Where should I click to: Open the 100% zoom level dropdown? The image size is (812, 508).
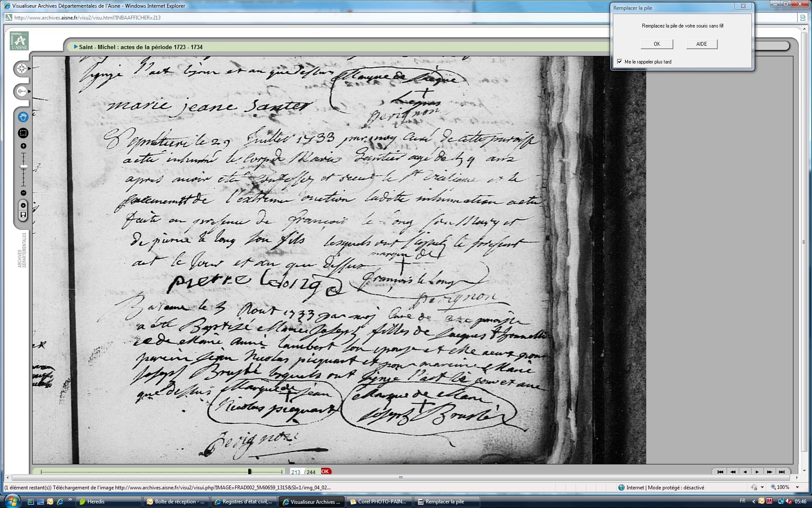click(x=797, y=487)
